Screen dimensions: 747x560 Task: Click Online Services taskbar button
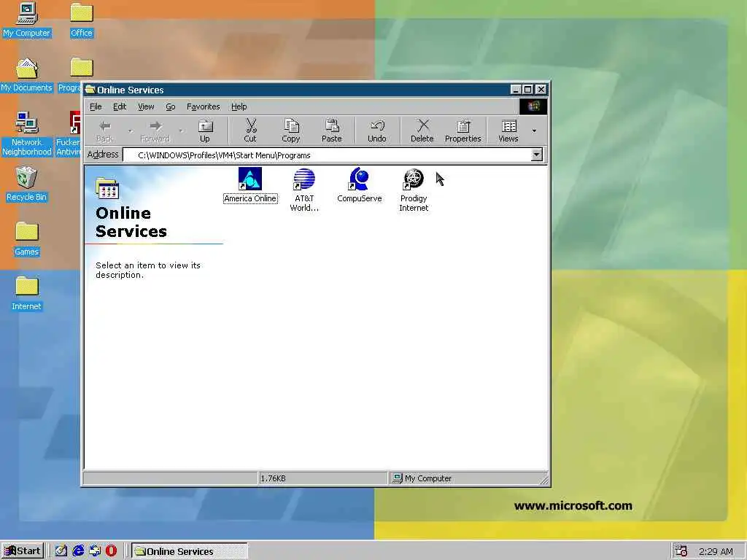(190, 551)
